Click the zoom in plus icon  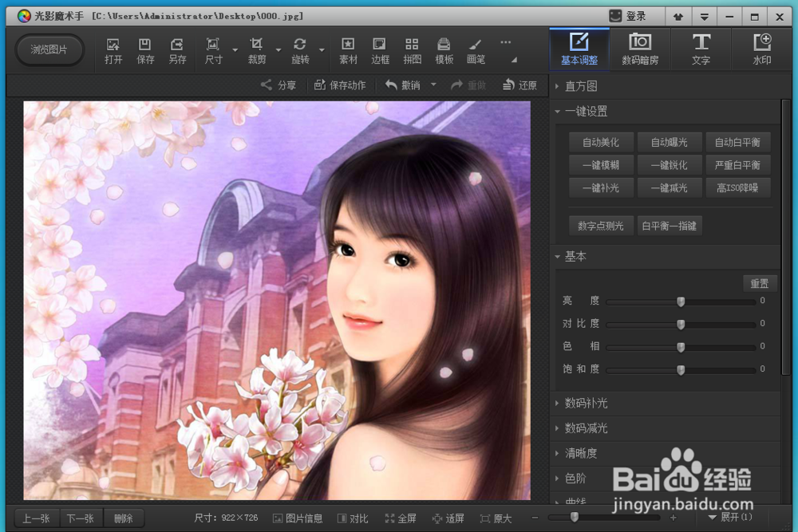point(674,518)
